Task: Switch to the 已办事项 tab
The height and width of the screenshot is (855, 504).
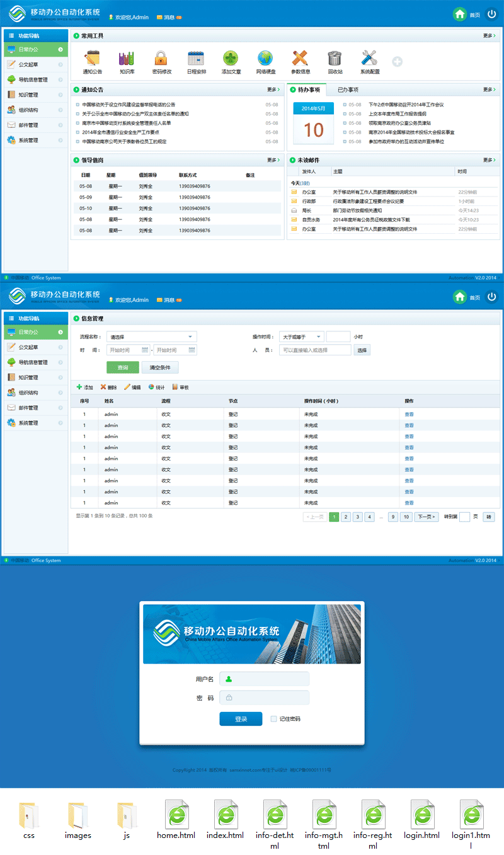Action: (348, 90)
